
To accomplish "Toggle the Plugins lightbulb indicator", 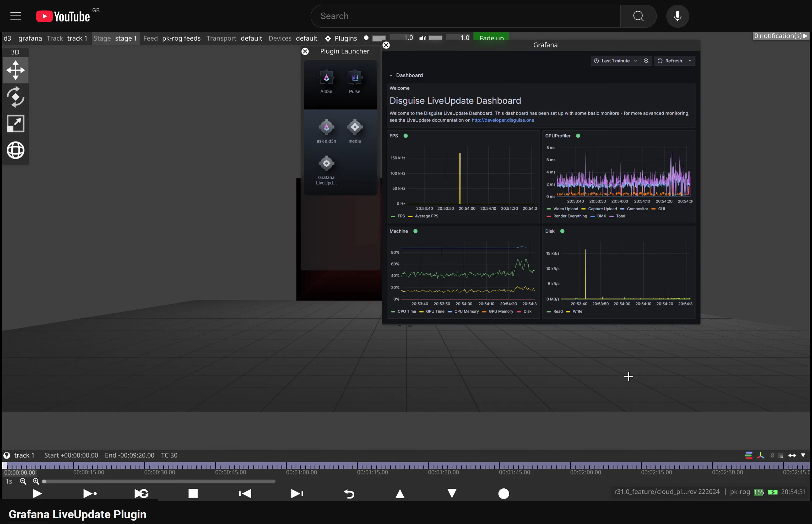I will coord(366,38).
